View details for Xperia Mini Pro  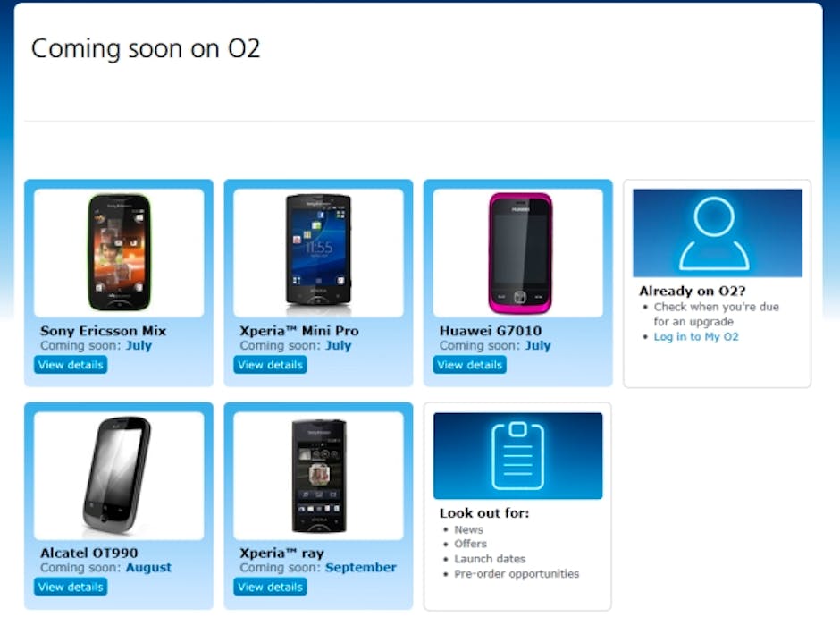pos(270,365)
